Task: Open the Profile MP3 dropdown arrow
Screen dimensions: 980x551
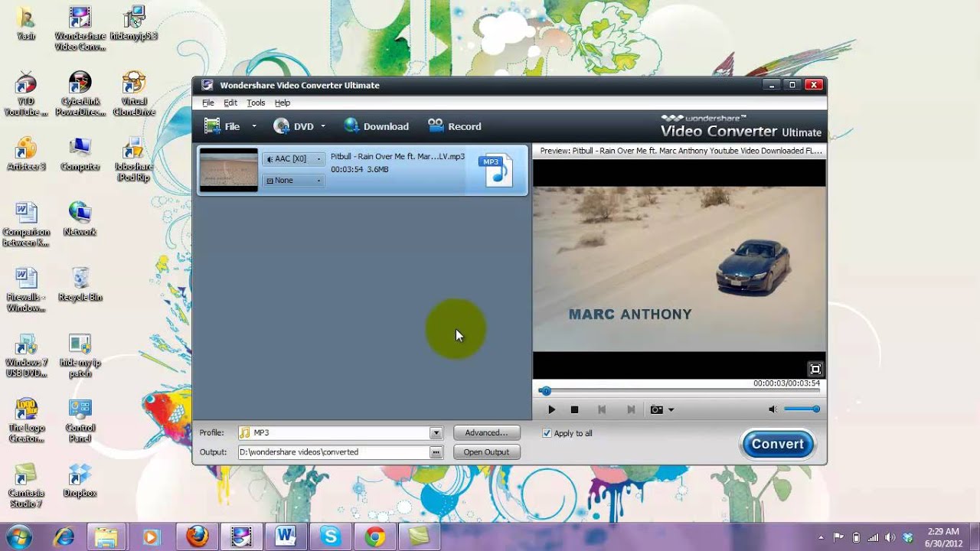Action: click(x=436, y=433)
